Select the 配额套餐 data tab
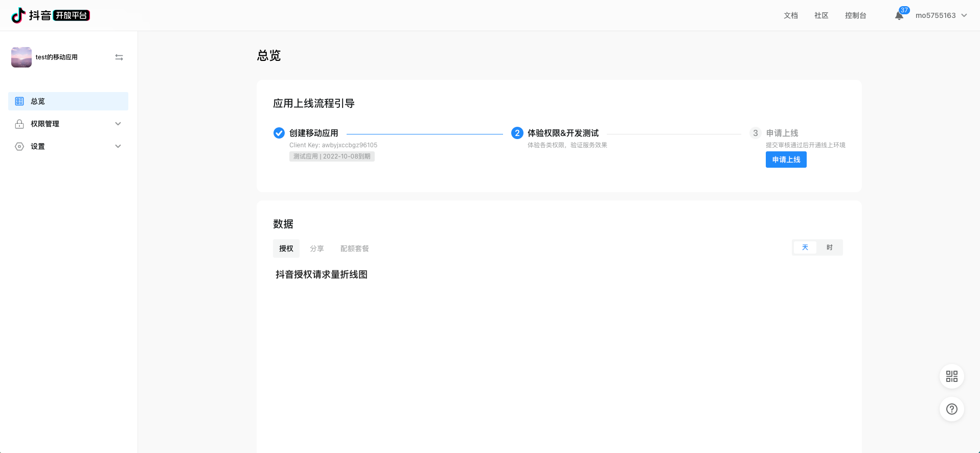 pyautogui.click(x=355, y=248)
